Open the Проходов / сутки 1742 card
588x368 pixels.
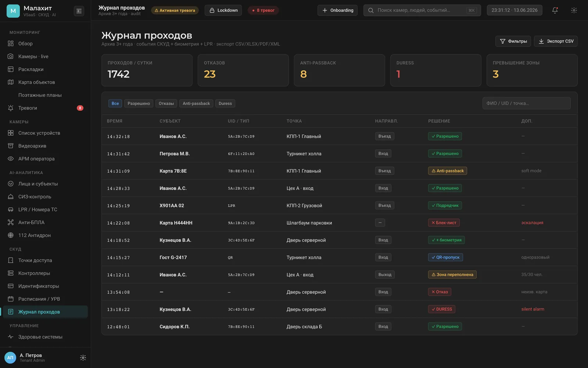click(x=147, y=70)
